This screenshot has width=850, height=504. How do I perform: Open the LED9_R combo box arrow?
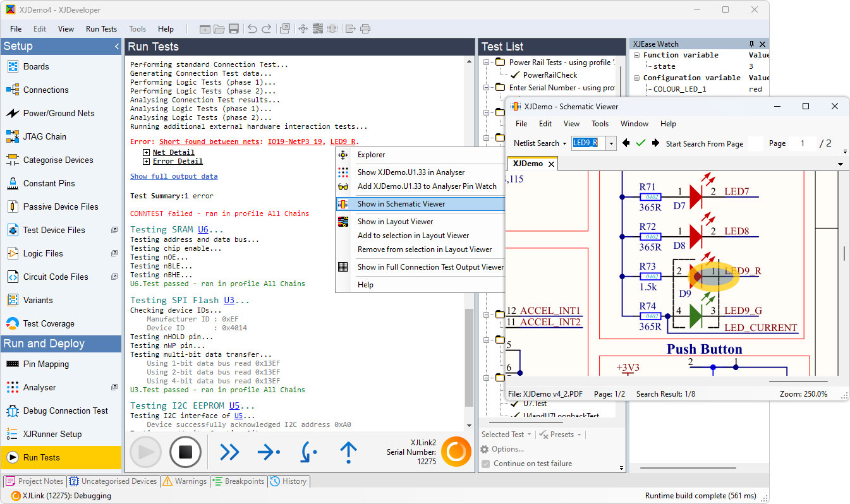tap(611, 143)
